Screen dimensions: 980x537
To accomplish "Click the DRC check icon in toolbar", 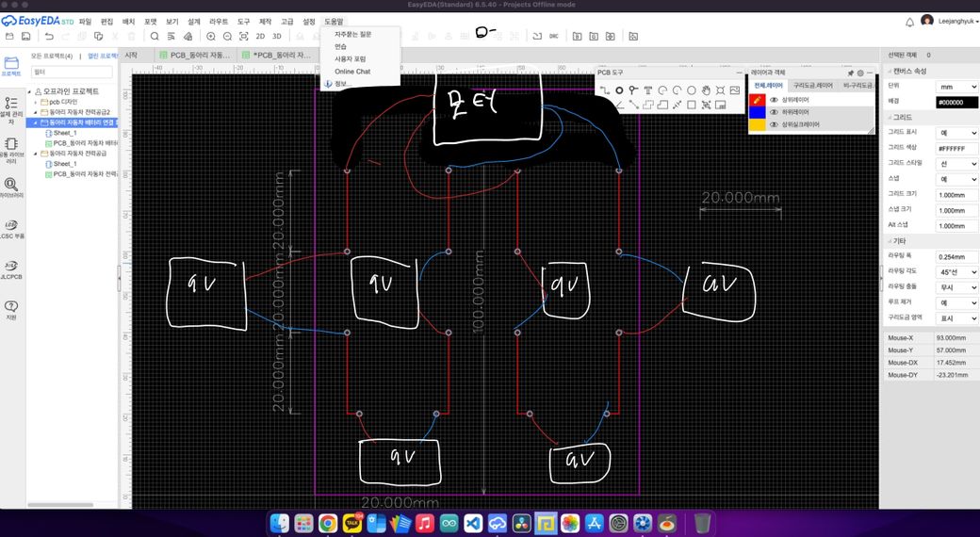I will tap(553, 36).
